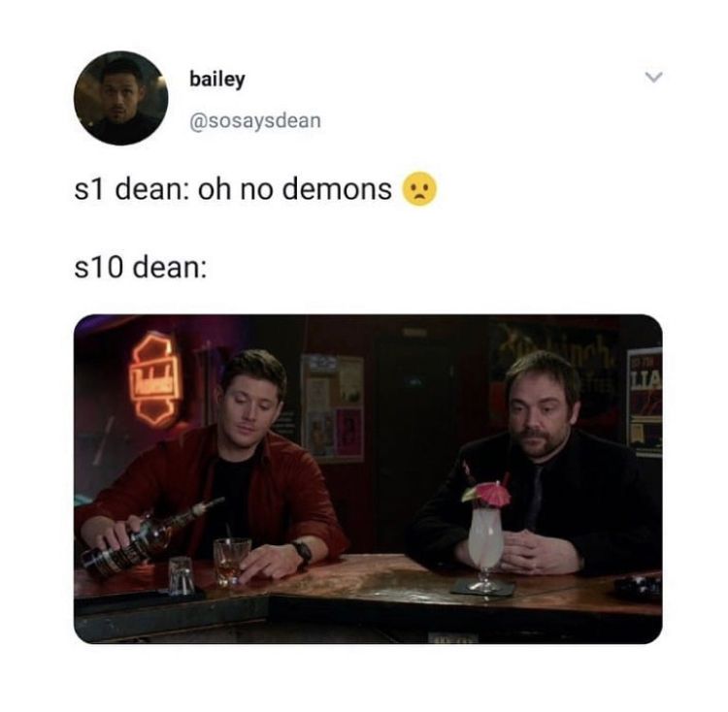Click the empty shot glass on bar
Viewport: 728px width, 712px height.
[181, 575]
